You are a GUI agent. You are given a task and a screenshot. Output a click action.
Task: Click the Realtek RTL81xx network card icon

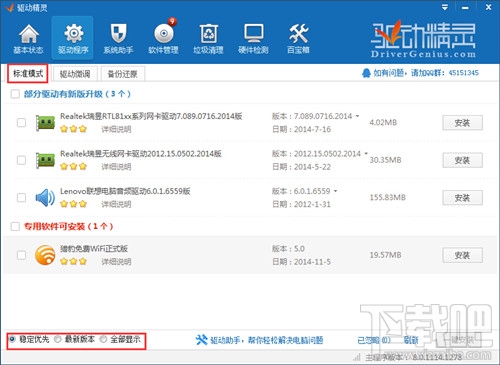click(45, 123)
